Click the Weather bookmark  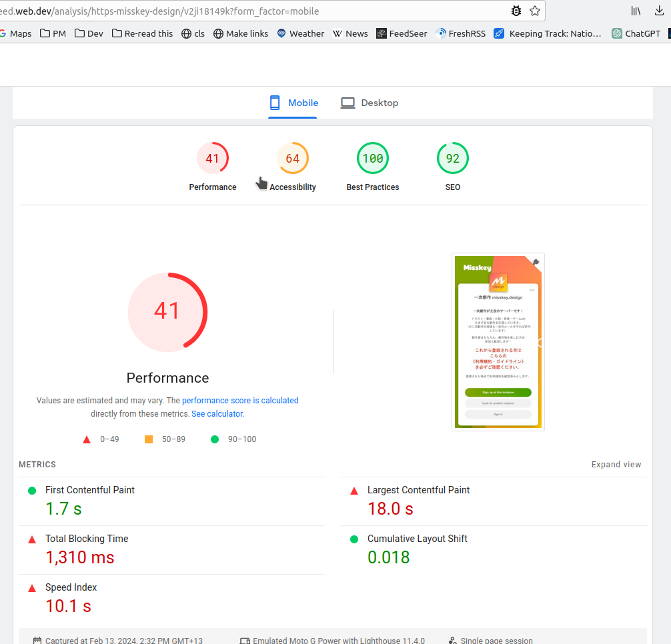click(x=300, y=33)
